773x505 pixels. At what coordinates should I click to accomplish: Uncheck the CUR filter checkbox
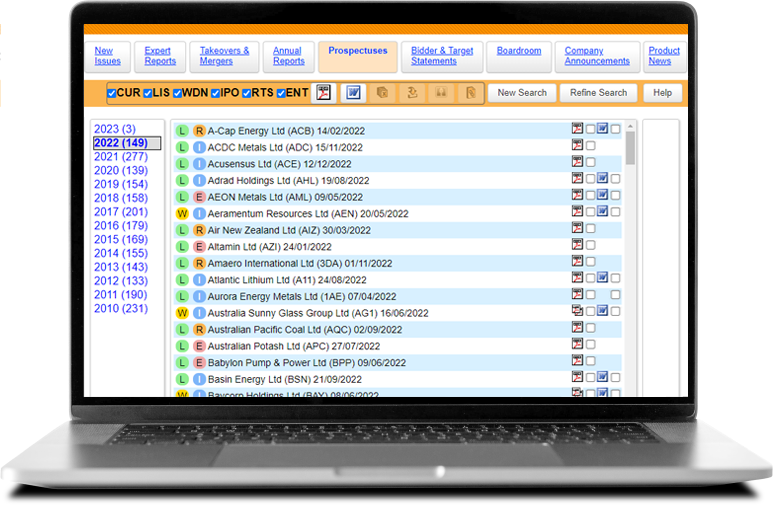pyautogui.click(x=113, y=94)
